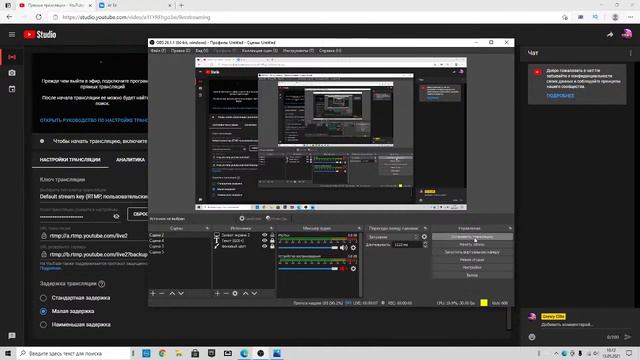Select Стандартная задержка radio option
640x360 pixels.
[43, 298]
